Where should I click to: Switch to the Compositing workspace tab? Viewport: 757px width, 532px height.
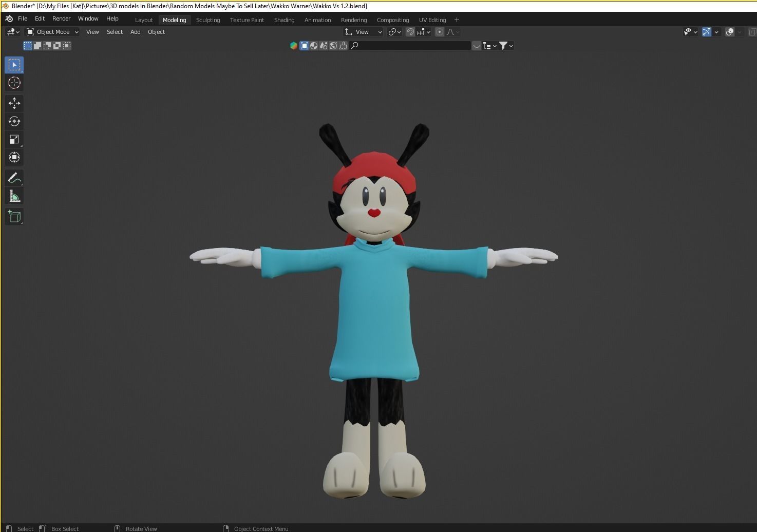393,20
